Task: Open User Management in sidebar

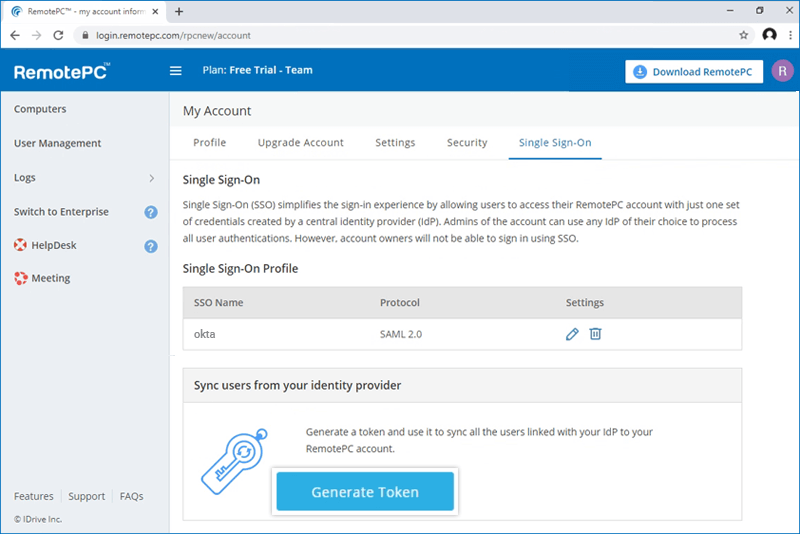Action: click(57, 144)
